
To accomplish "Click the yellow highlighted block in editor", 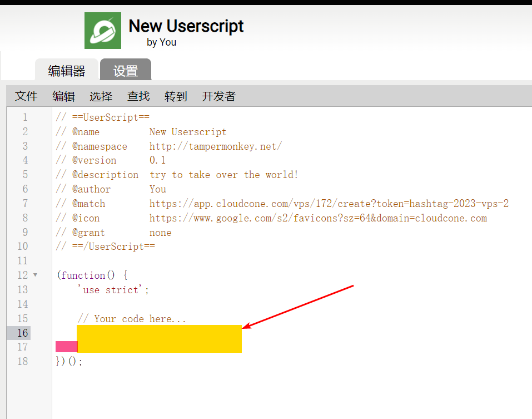I will [x=159, y=338].
